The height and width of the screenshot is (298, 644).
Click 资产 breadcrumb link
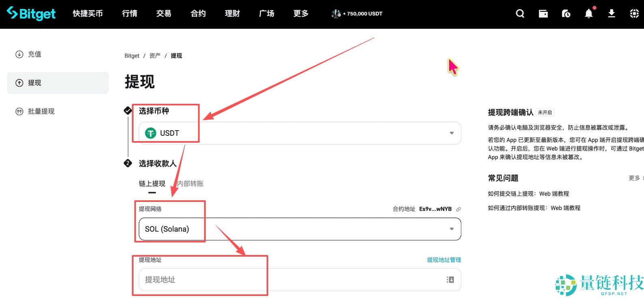click(x=155, y=56)
